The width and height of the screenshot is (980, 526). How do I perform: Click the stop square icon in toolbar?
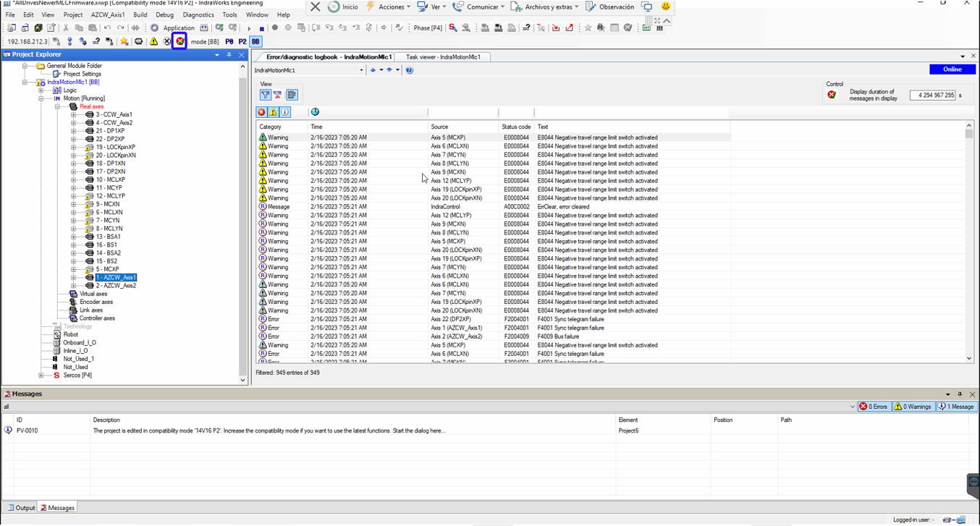pyautogui.click(x=262, y=28)
